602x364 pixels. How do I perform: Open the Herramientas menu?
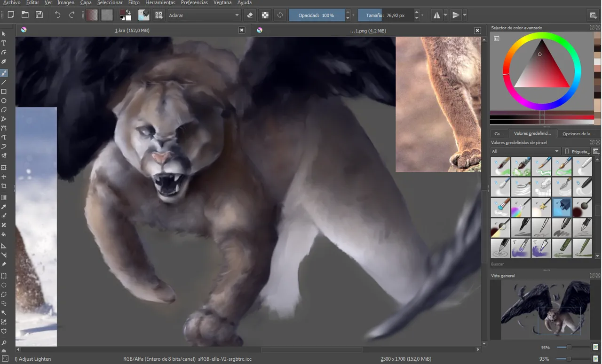pos(160,3)
